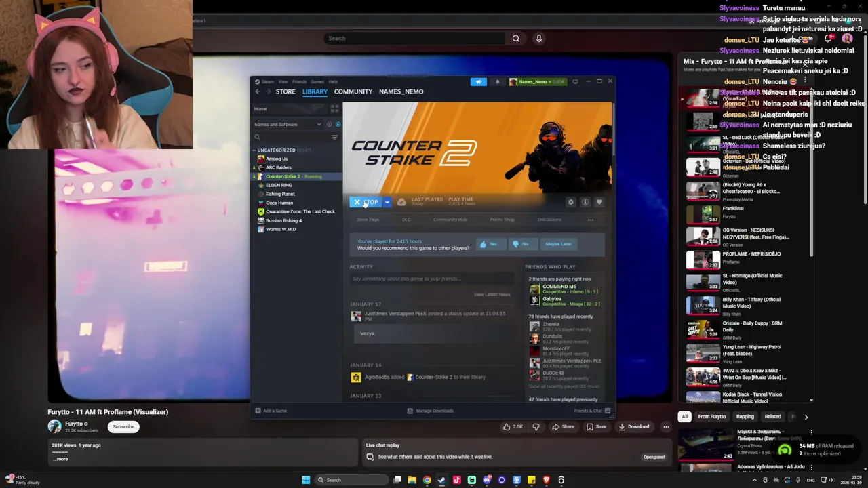Select Russian Fishing 4 in library

283,220
